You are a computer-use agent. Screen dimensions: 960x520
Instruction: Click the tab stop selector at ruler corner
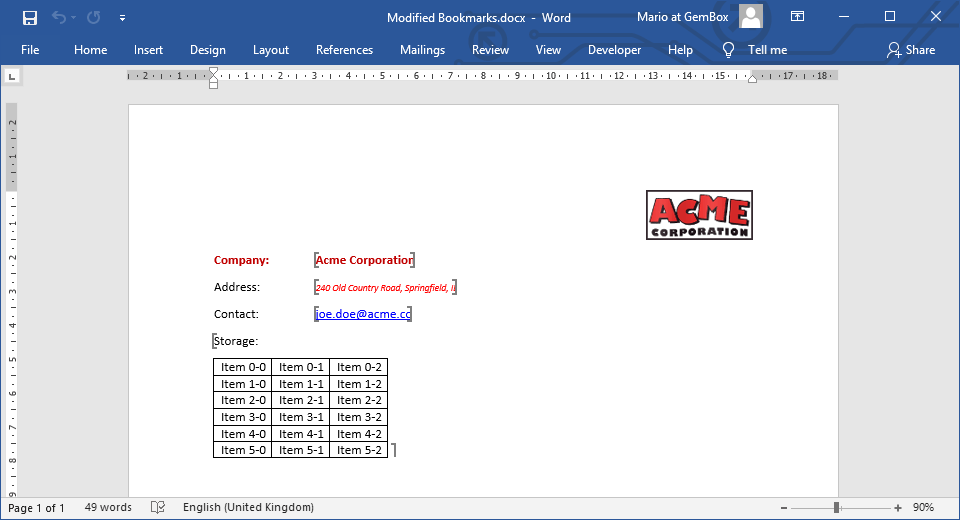pos(12,76)
